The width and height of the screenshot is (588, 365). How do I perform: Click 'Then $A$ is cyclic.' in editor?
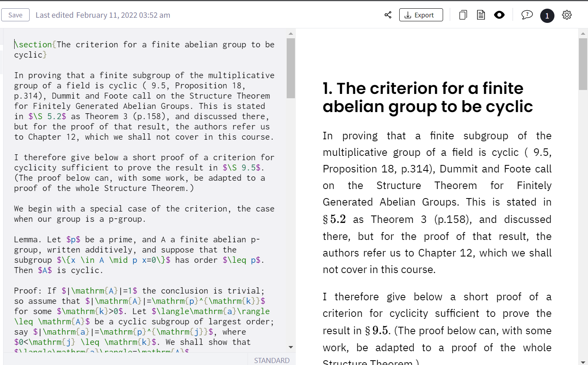[x=58, y=270]
